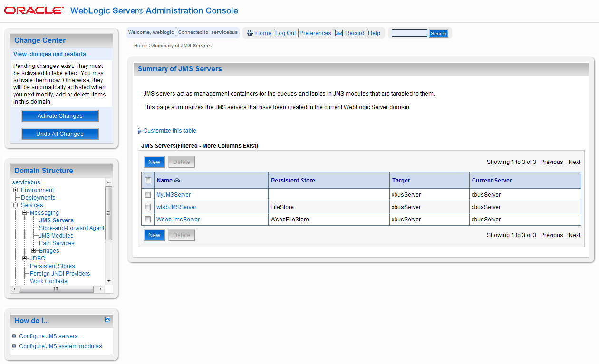Collapse the Messaging tree node

[25, 213]
